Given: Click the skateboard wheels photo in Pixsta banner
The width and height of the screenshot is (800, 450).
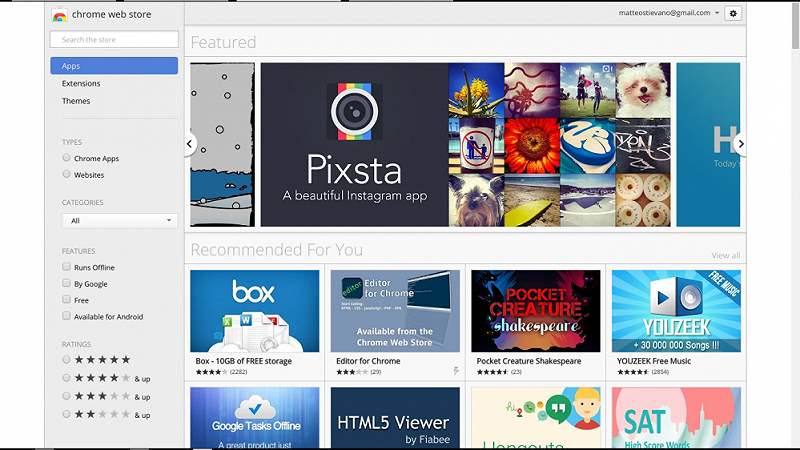Looking at the screenshot, I should (x=643, y=201).
